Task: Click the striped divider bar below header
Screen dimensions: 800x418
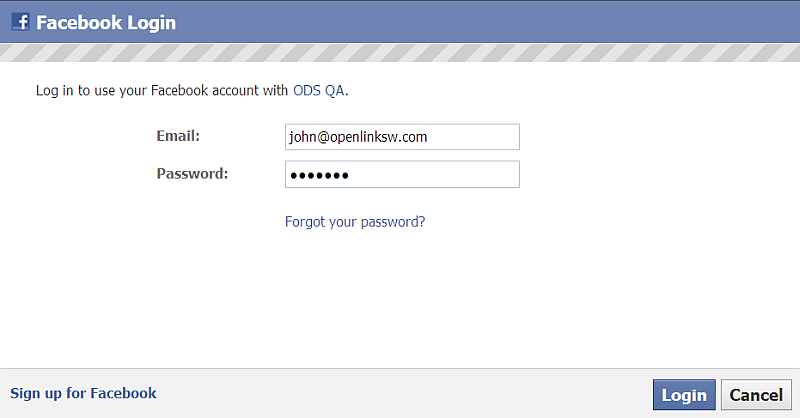Action: (x=400, y=53)
